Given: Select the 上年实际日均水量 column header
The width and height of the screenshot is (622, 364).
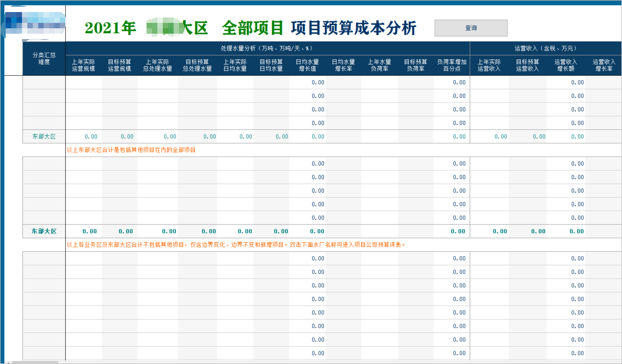Looking at the screenshot, I should point(235,65).
